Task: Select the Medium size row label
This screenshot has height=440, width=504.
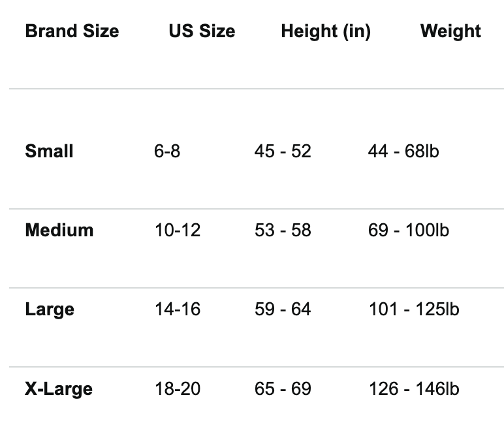Action: click(x=59, y=230)
